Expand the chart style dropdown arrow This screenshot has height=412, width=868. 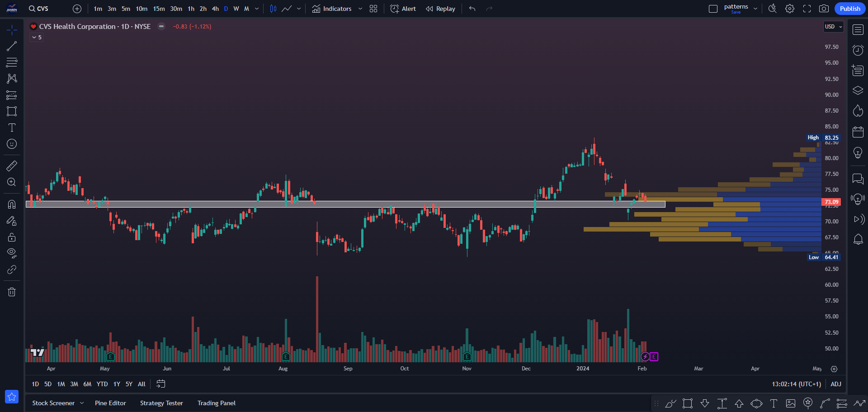click(x=299, y=9)
